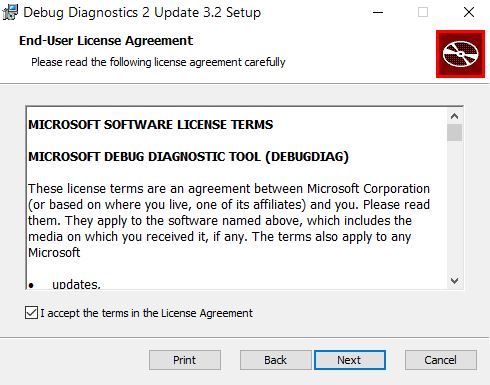The width and height of the screenshot is (490, 385).
Task: Click the 'MICROSOFT SOFTWARE LICENSE TERMS' heading
Action: pyautogui.click(x=151, y=125)
